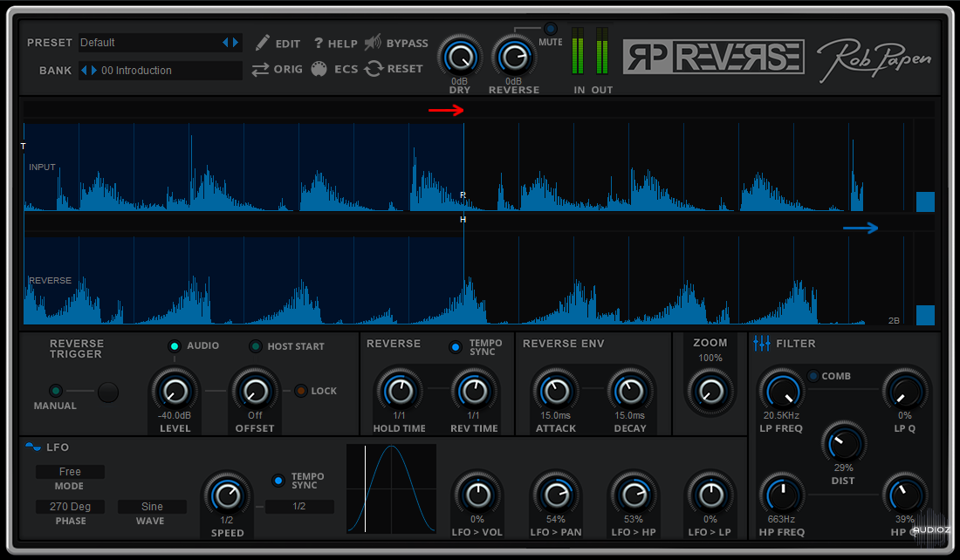Screen dimensions: 960x560
Task: Click the HP FREQ knob
Action: (782, 495)
